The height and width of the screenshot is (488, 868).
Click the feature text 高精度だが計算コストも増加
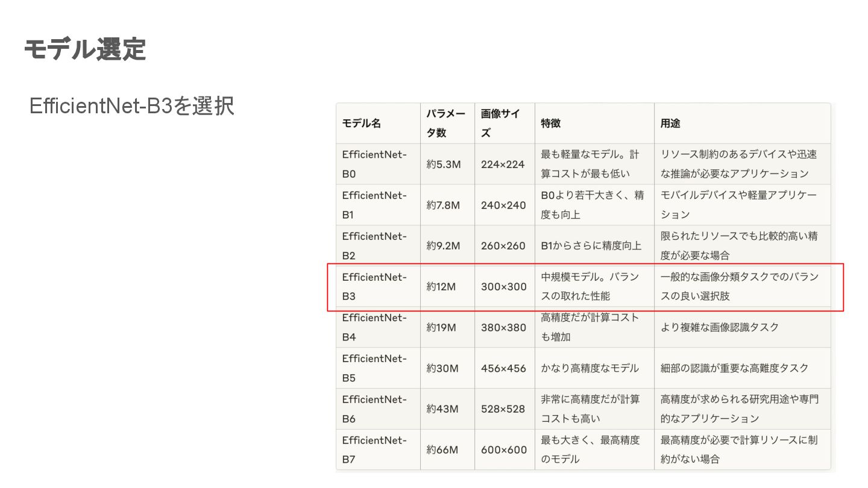tap(590, 327)
